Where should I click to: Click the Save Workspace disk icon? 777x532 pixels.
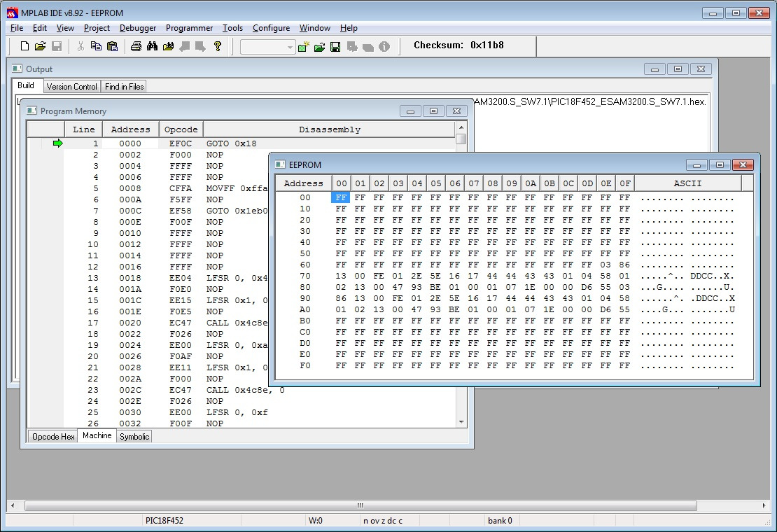335,47
